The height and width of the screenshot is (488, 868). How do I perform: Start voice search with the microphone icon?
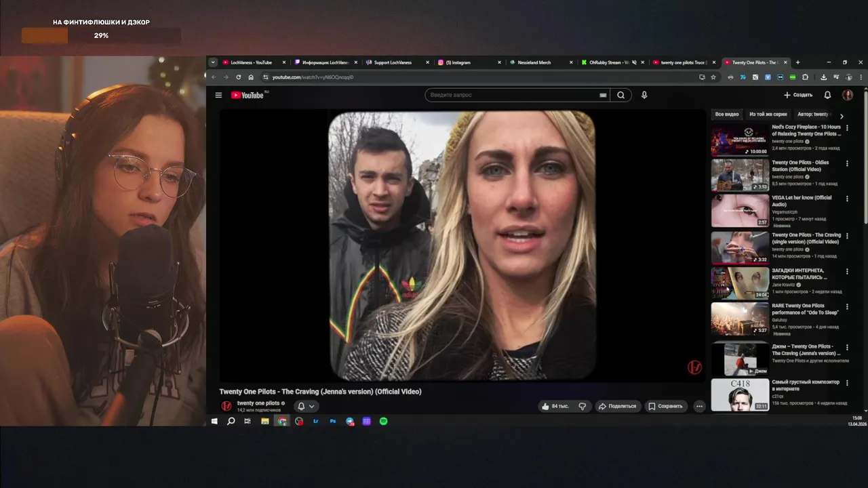(x=644, y=95)
